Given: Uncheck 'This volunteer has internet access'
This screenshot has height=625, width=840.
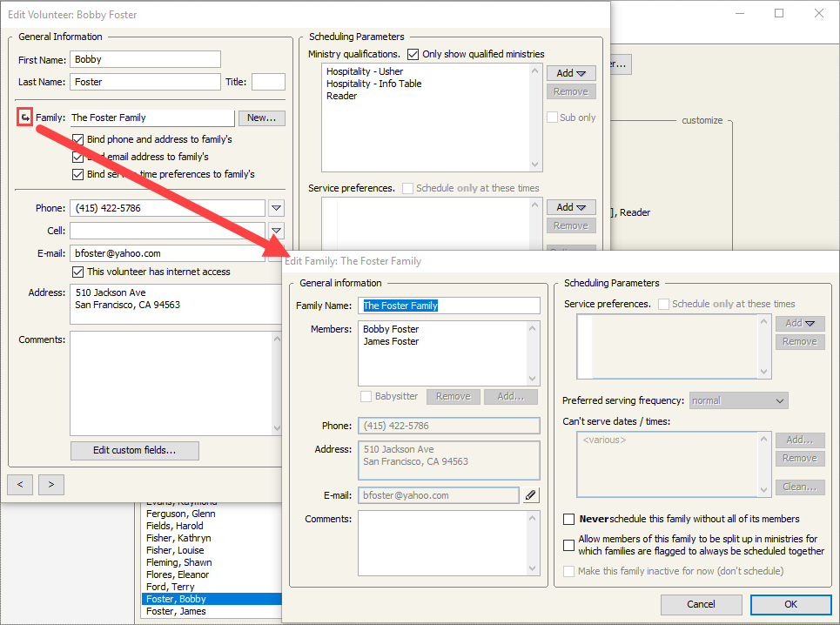Looking at the screenshot, I should click(x=79, y=272).
